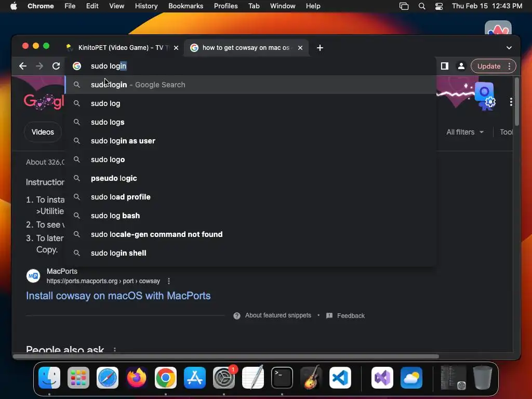Open Visual Studio (purple) from the Dock
Image resolution: width=532 pixels, height=399 pixels.
(x=382, y=378)
